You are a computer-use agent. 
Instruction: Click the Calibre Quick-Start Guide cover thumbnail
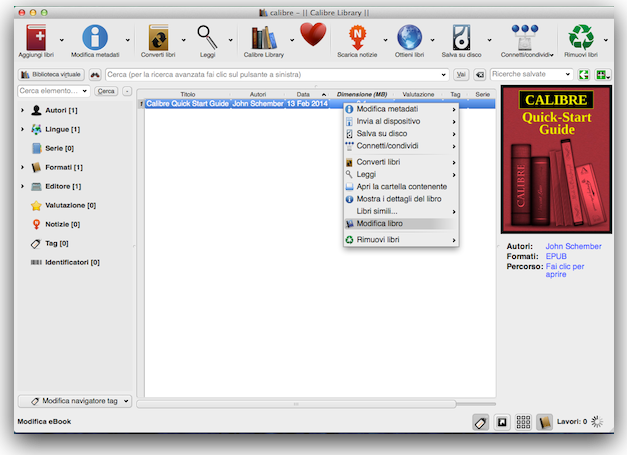556,160
